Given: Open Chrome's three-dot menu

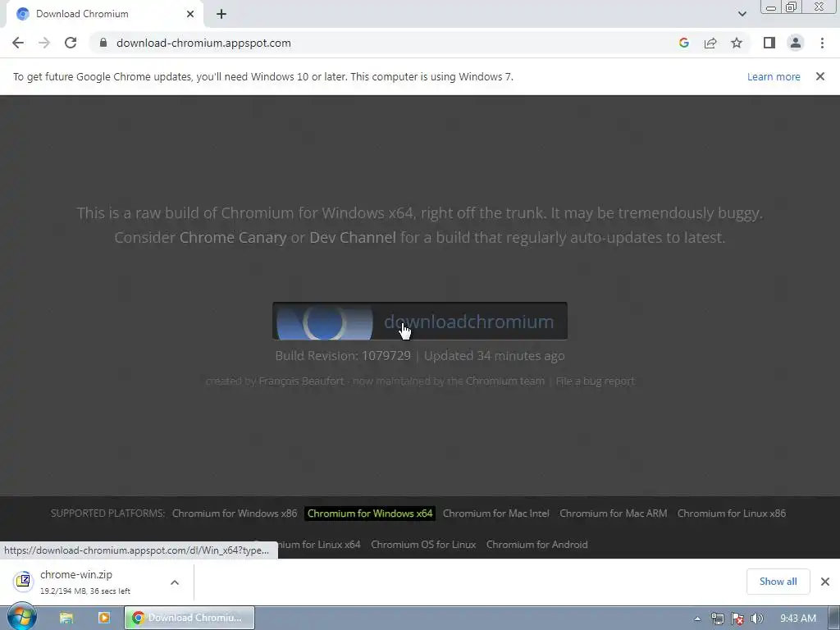Looking at the screenshot, I should [x=822, y=43].
